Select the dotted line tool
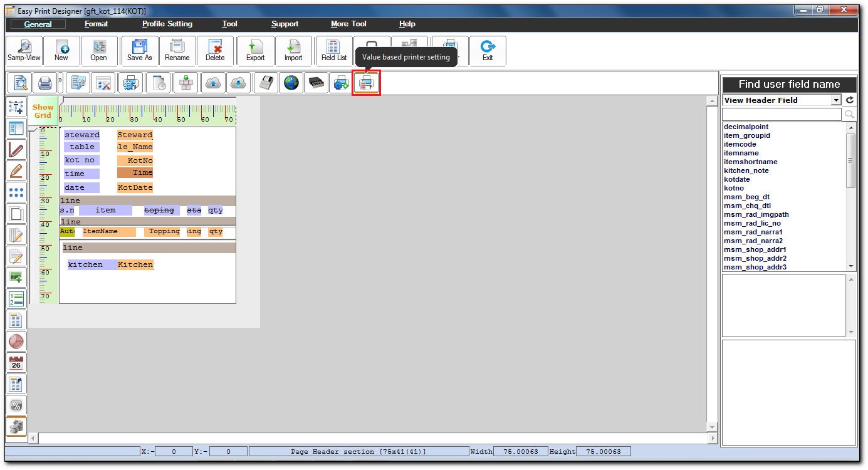Screen dimensions: 868x470 (16, 193)
